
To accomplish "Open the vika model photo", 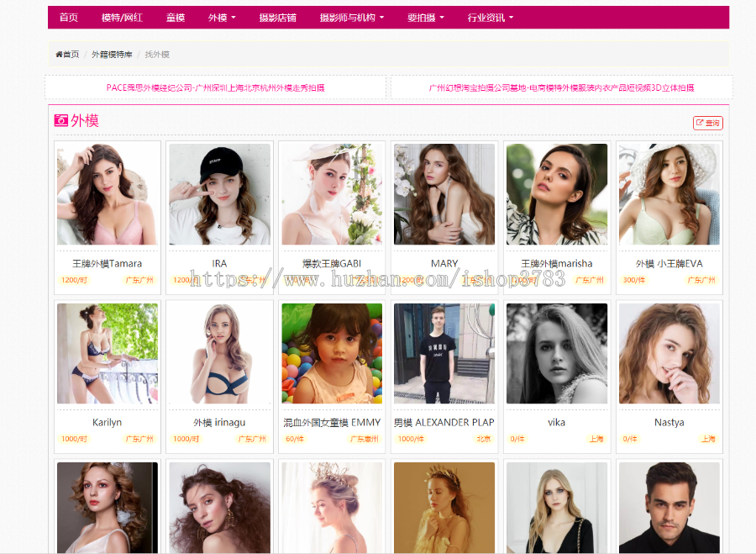I will 557,353.
